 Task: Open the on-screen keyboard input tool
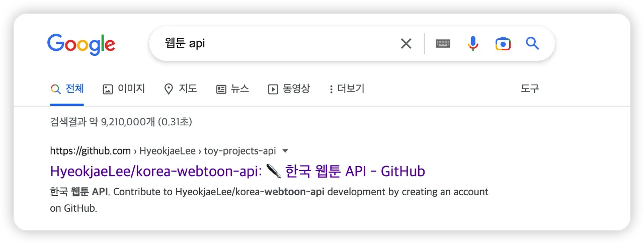443,44
